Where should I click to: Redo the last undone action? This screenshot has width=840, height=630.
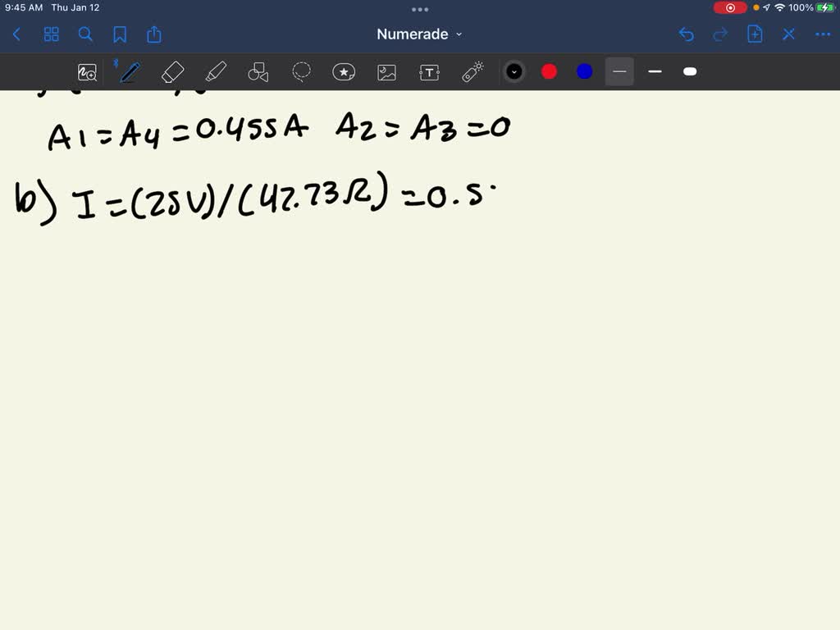coord(720,34)
